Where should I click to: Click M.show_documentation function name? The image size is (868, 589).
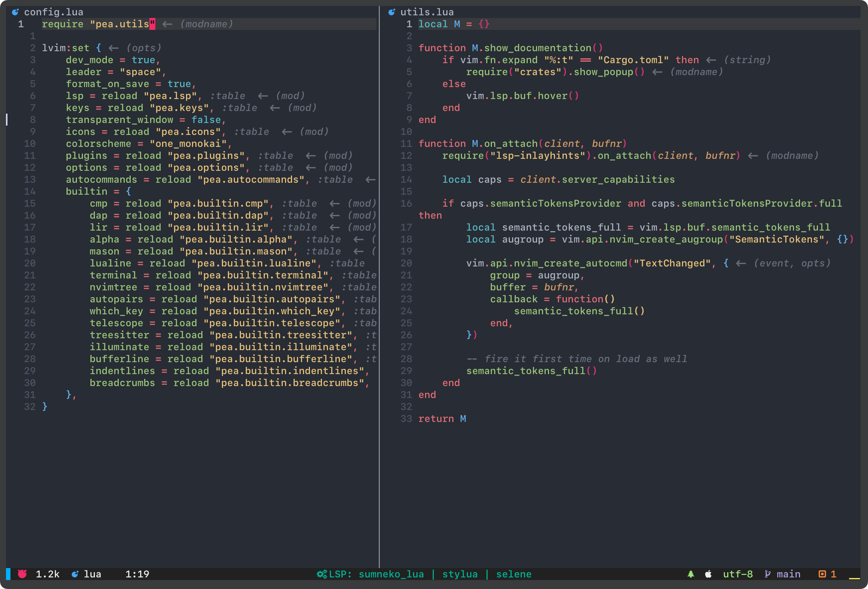532,48
